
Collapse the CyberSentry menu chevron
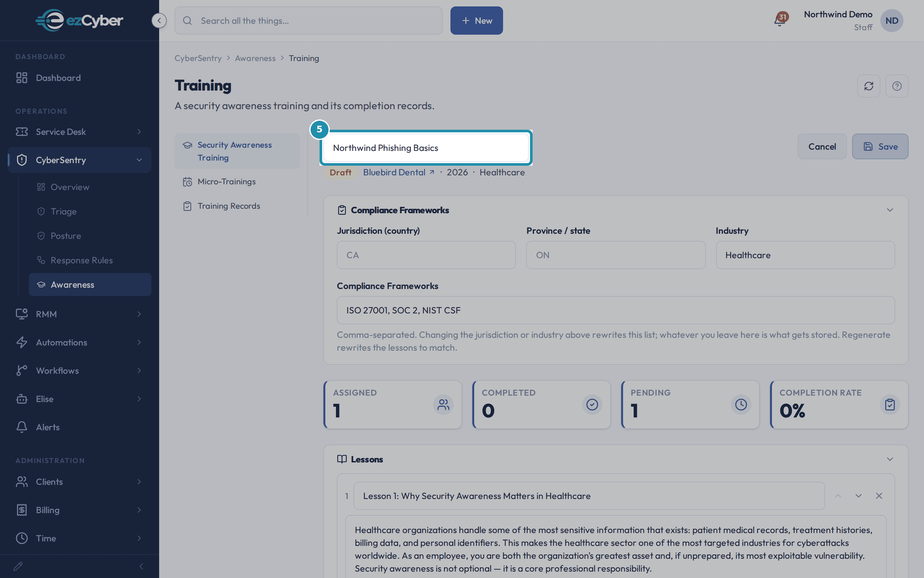click(139, 160)
